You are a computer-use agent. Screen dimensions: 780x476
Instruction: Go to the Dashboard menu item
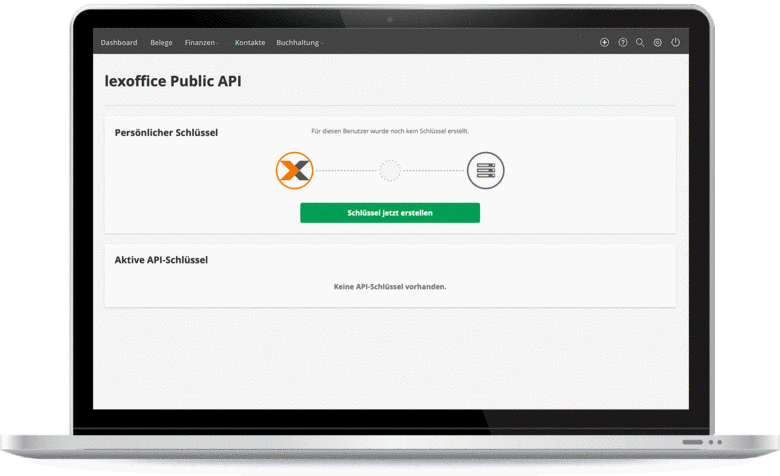119,43
